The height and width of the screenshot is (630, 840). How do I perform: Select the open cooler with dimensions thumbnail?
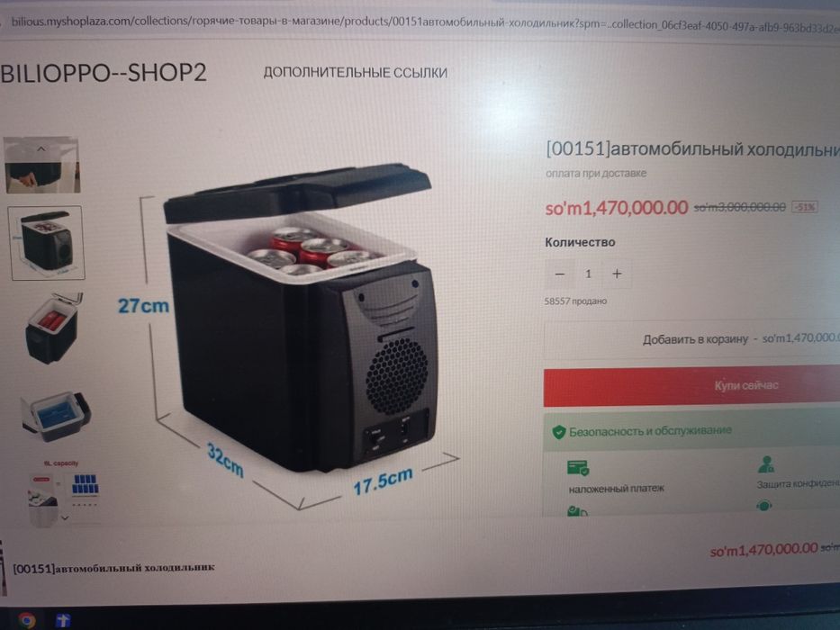click(x=47, y=242)
